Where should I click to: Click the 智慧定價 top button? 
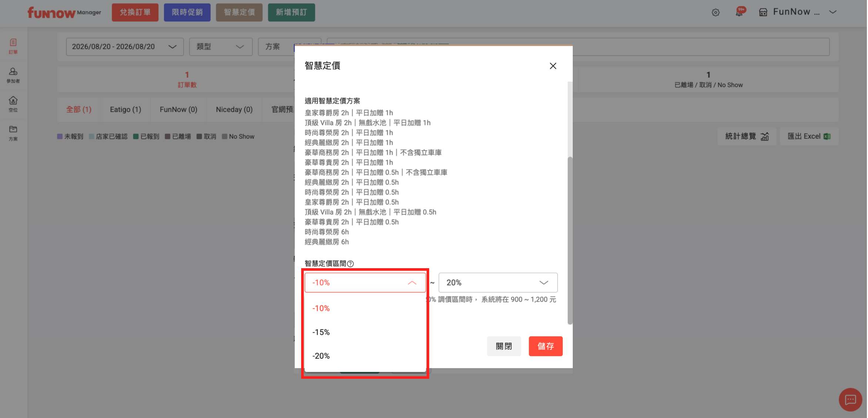tap(239, 13)
